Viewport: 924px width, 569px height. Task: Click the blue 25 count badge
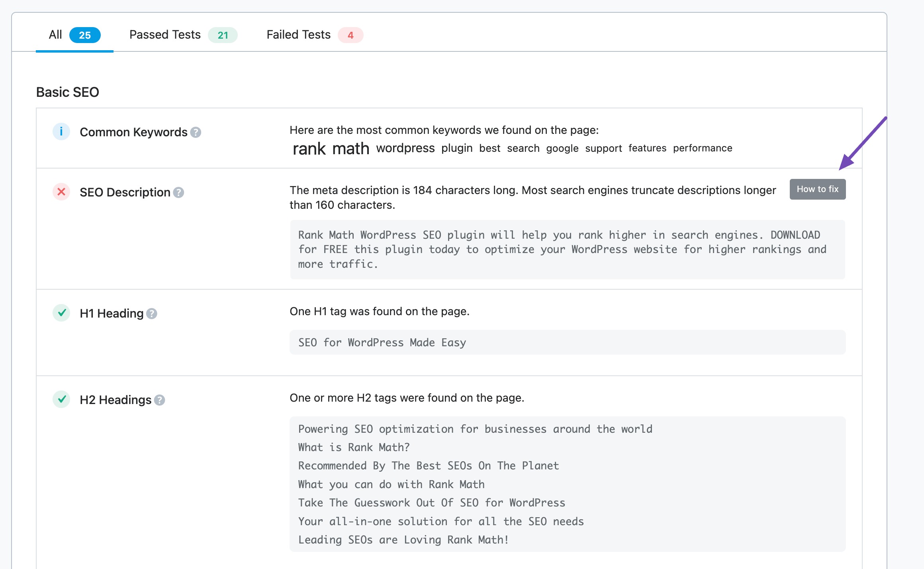tap(85, 35)
